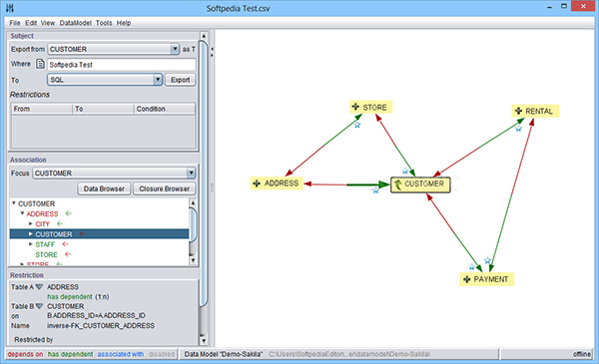599x364 pixels.
Task: Select the STORE table node
Action: click(371, 108)
